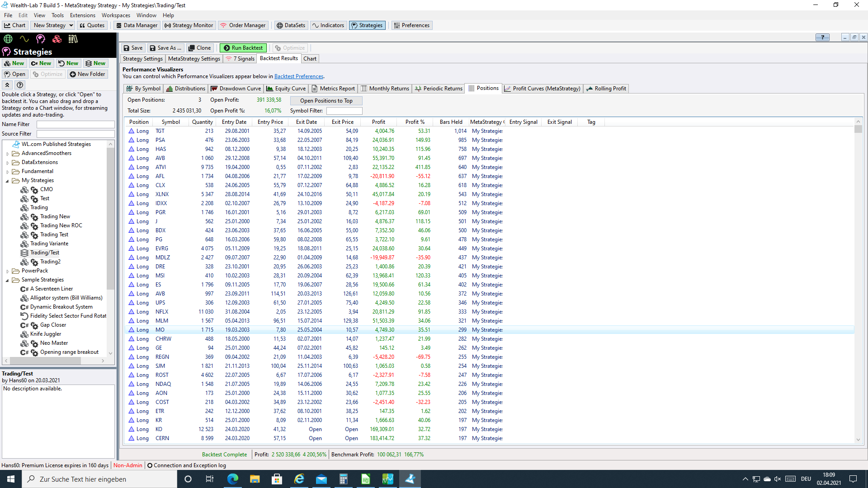Open Preferences
The height and width of the screenshot is (488, 868).
coord(411,25)
